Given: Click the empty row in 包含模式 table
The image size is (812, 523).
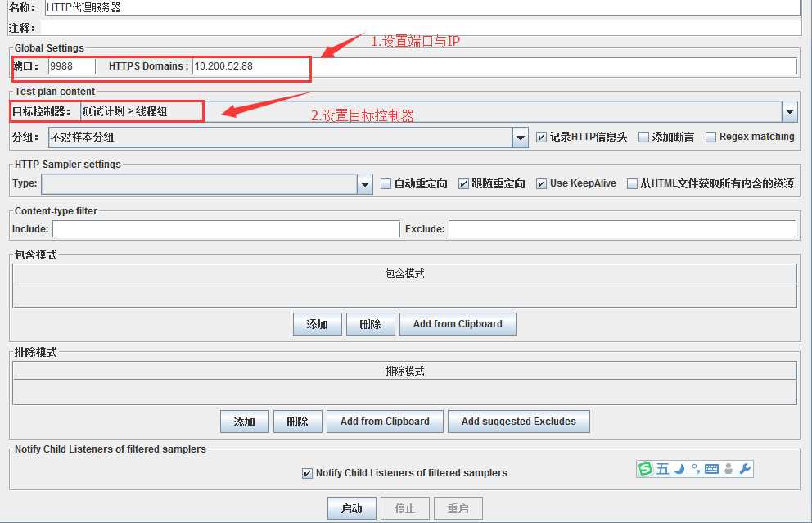Looking at the screenshot, I should (x=404, y=295).
